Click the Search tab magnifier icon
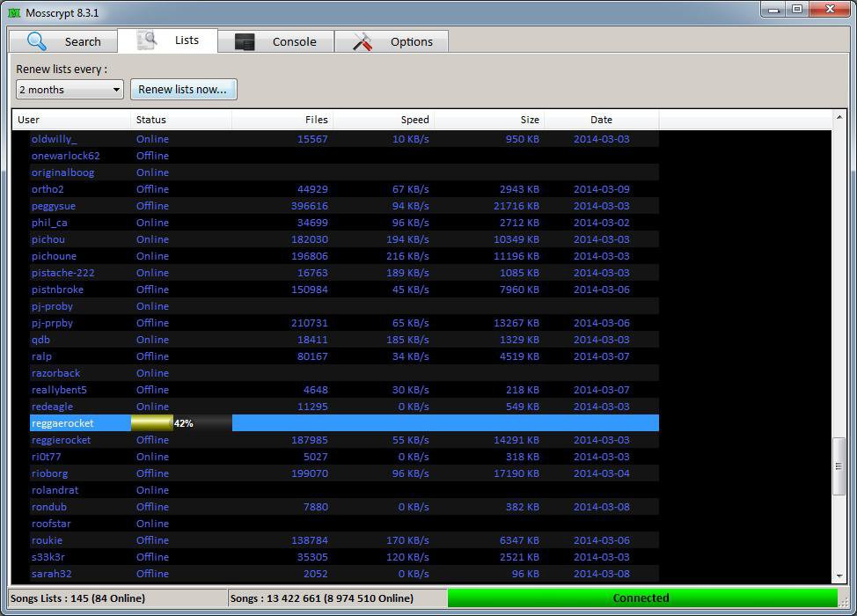Viewport: 857px width, 616px height. (37, 41)
